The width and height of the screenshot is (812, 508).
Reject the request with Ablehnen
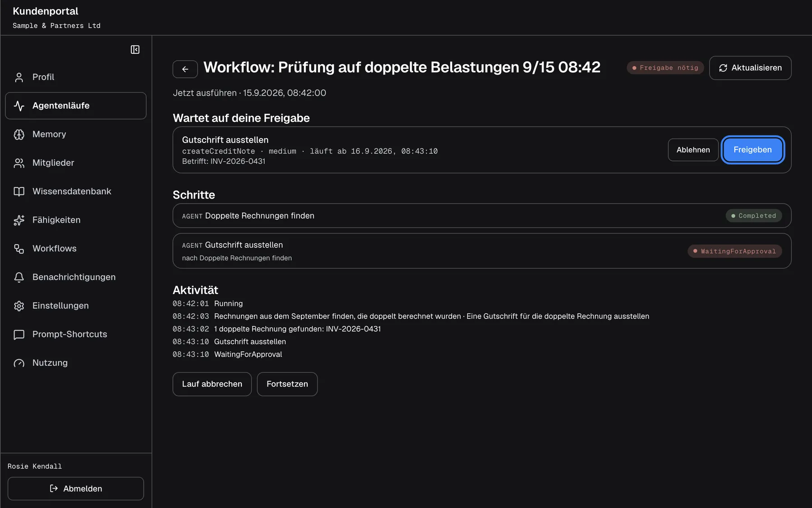pos(693,150)
